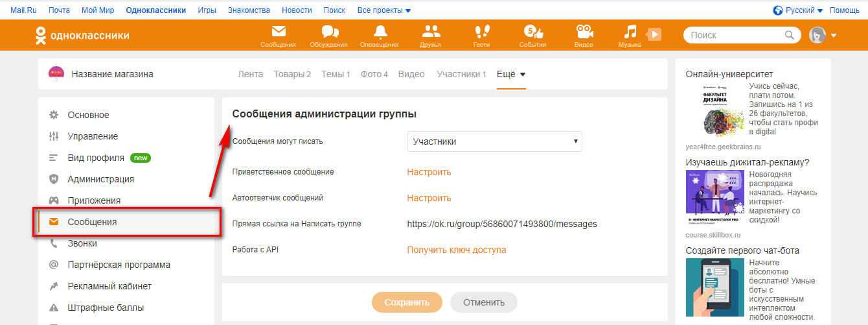Click the Сохранить button
The width and height of the screenshot is (868, 325).
pyautogui.click(x=407, y=302)
